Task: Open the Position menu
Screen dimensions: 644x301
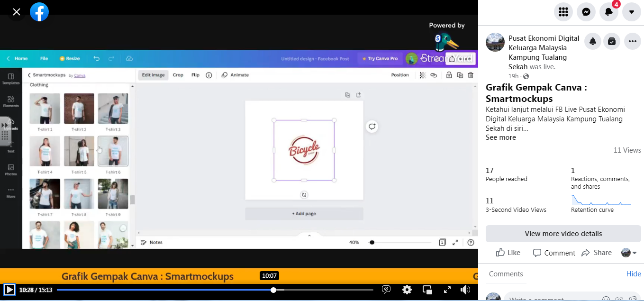Action: [400, 75]
